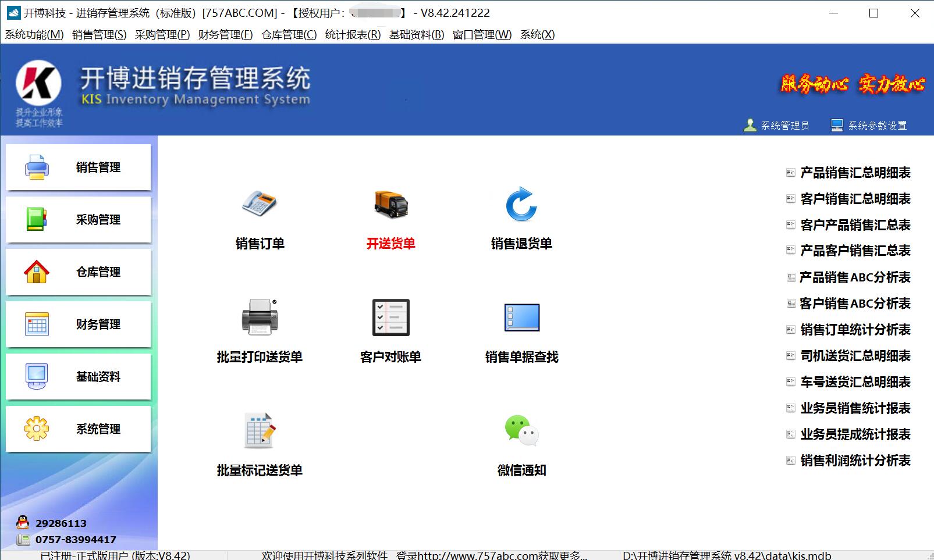The image size is (934, 560).
Task: Click the report icon beside 业务员销售统计报表
Action: (790, 408)
